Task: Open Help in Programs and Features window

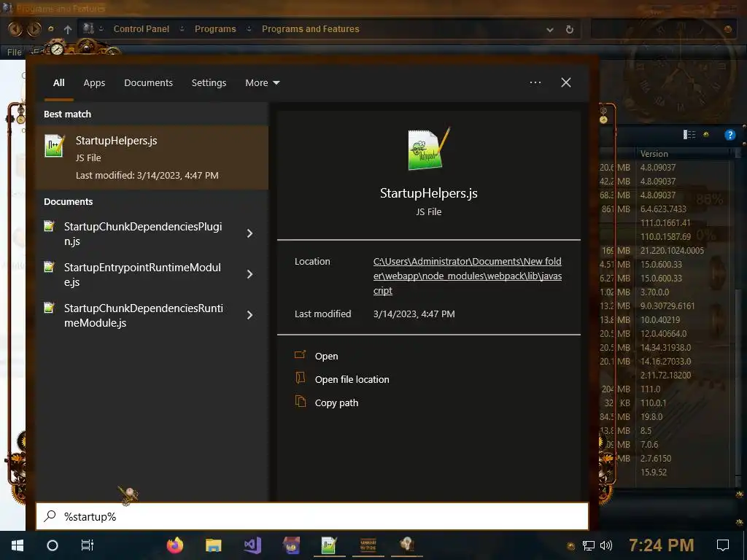Action: (729, 135)
